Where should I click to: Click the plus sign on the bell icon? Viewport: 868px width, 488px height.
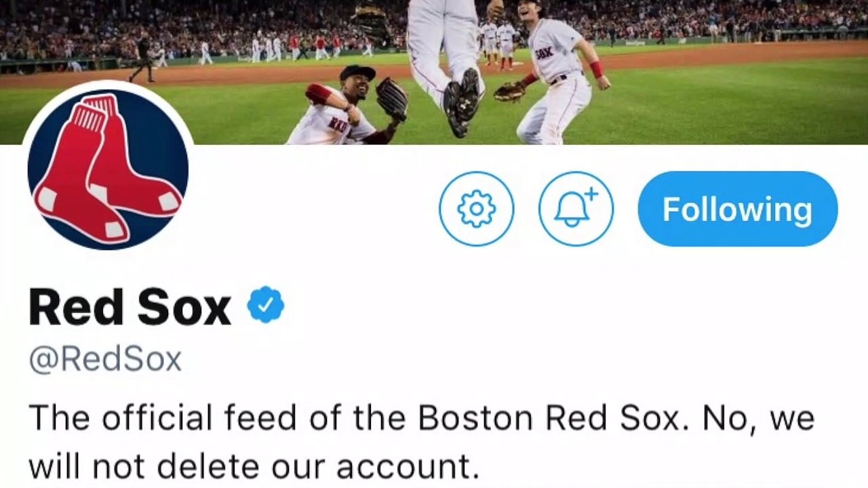(591, 194)
